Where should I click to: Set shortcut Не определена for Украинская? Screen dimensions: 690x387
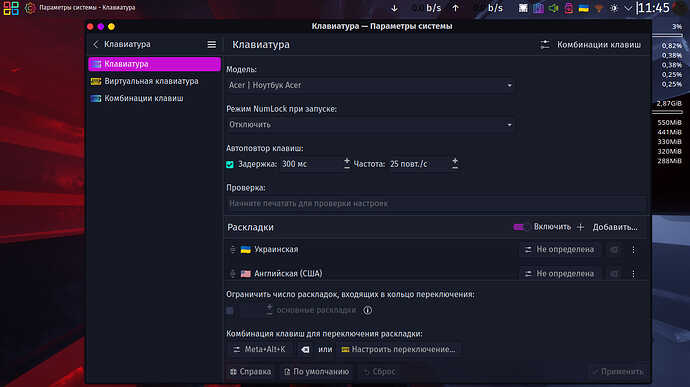point(559,250)
